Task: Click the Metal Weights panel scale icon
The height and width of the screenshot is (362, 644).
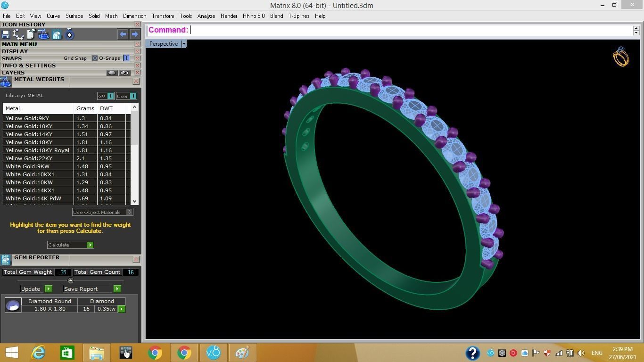Action: tap(6, 82)
